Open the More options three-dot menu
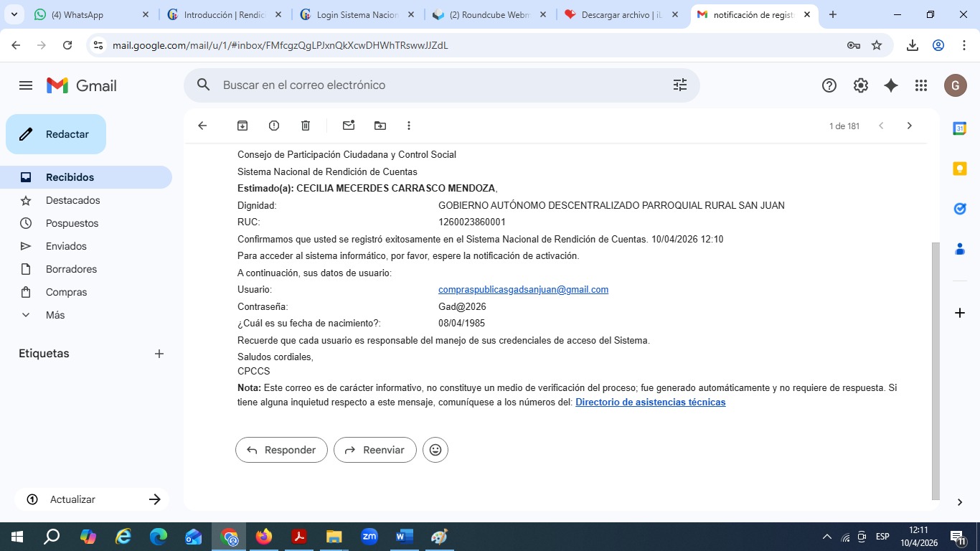This screenshot has width=980, height=551. 409,126
